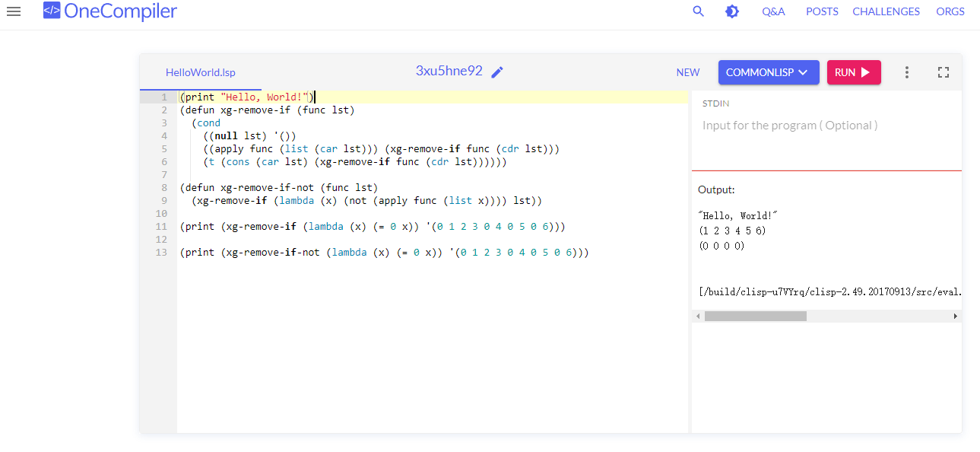
Task: Open the POSTS section
Action: 822,11
